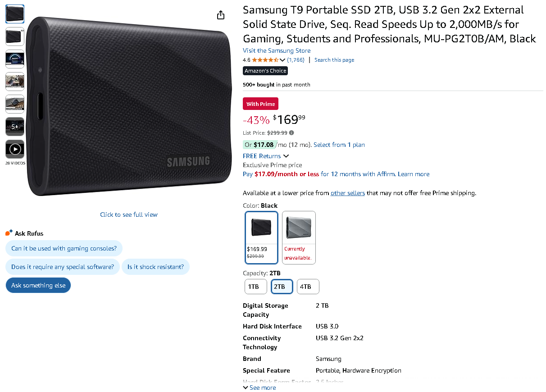Click the star rating icons
Viewport: 546px width, 392px height.
coord(265,60)
